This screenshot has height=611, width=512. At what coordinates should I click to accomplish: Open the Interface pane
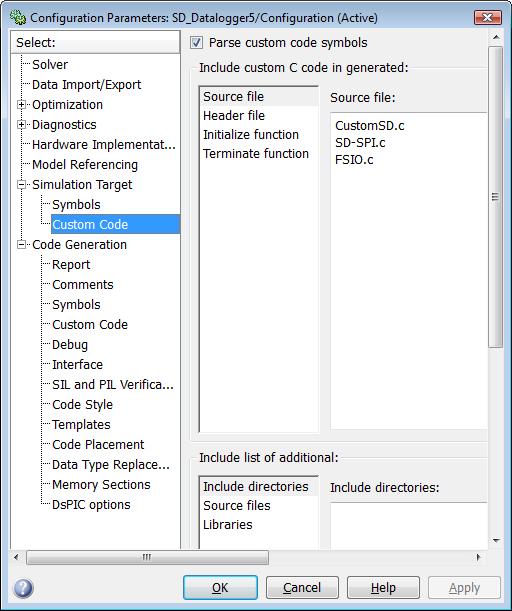click(x=78, y=364)
